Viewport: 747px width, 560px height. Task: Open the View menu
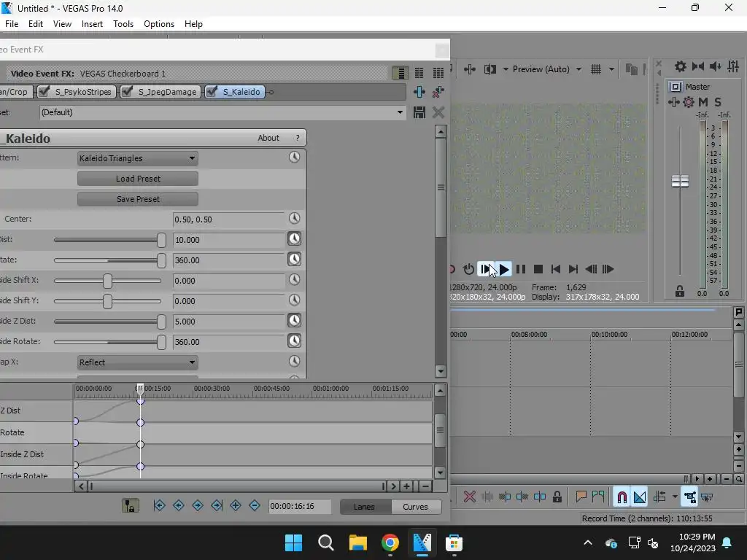click(x=63, y=24)
